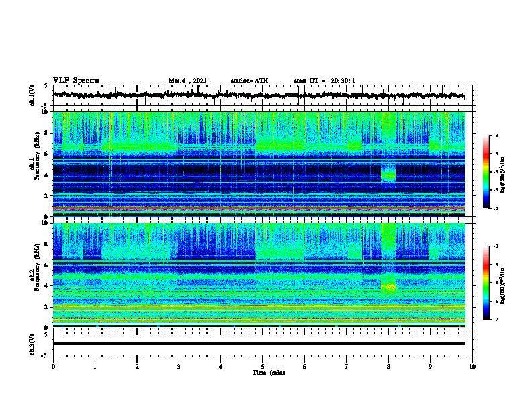Click the "VLF Spectra" title text
The width and height of the screenshot is (532, 411).
(x=76, y=81)
